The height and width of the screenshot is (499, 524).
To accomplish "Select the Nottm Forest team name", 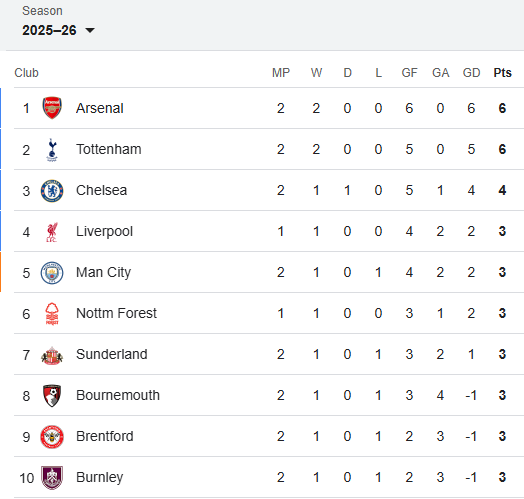I will [x=116, y=314].
